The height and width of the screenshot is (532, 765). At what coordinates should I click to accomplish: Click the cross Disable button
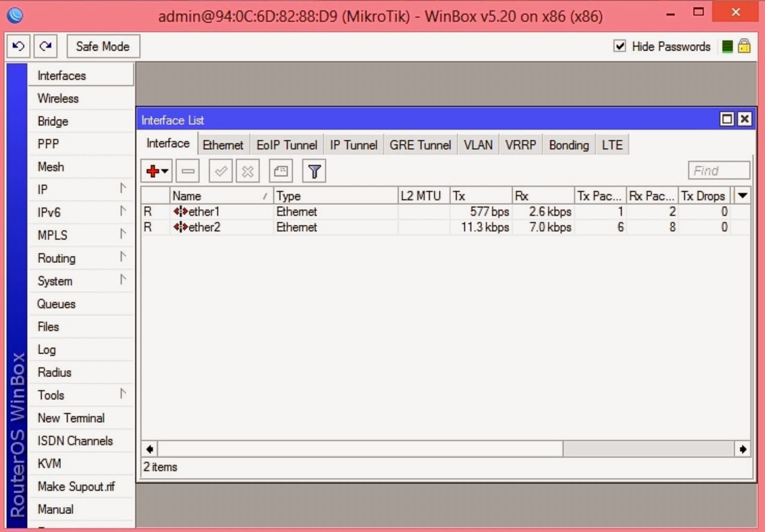click(x=248, y=171)
